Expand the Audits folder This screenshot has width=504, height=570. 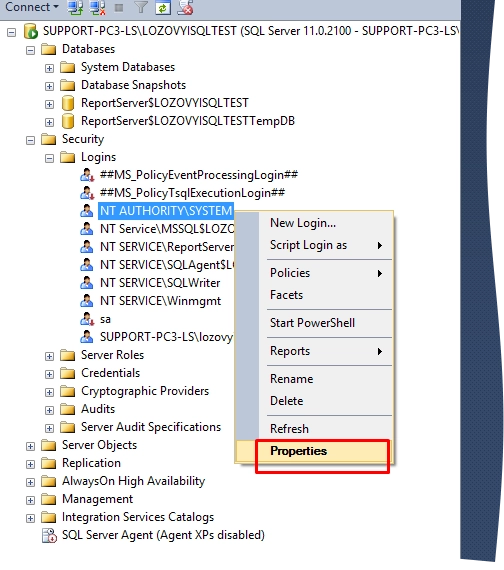[x=49, y=410]
